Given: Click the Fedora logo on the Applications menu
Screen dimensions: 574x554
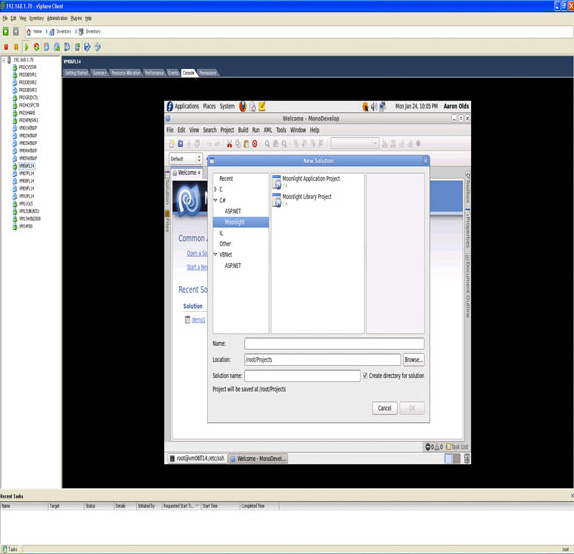Looking at the screenshot, I should [x=169, y=106].
